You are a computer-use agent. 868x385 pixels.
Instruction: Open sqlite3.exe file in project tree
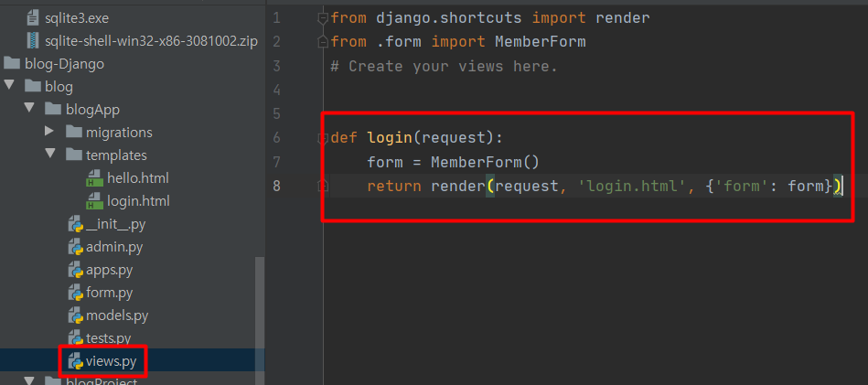coord(77,18)
